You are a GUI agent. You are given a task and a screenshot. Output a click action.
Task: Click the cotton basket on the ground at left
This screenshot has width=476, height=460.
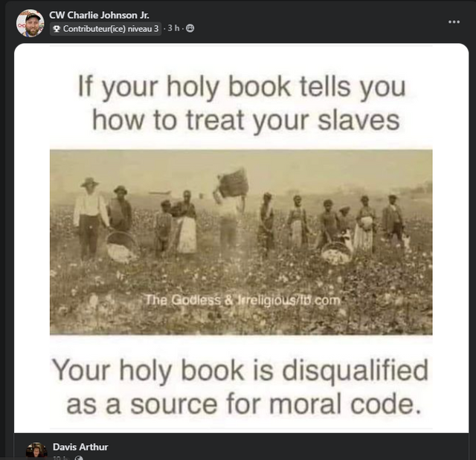coord(121,246)
